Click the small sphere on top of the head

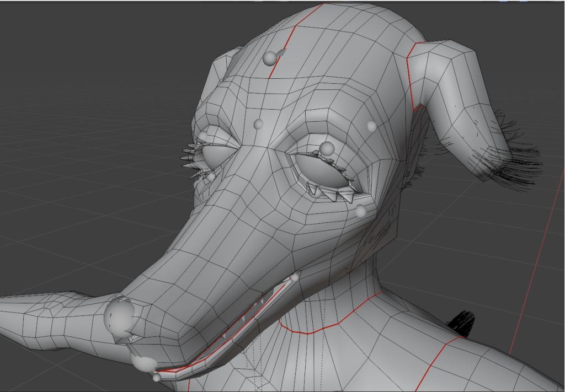point(270,58)
